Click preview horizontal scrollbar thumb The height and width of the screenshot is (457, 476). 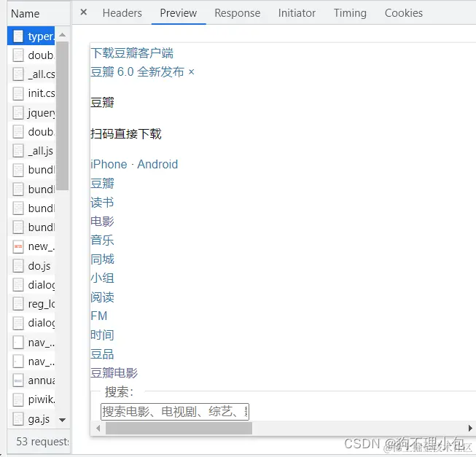[179, 428]
